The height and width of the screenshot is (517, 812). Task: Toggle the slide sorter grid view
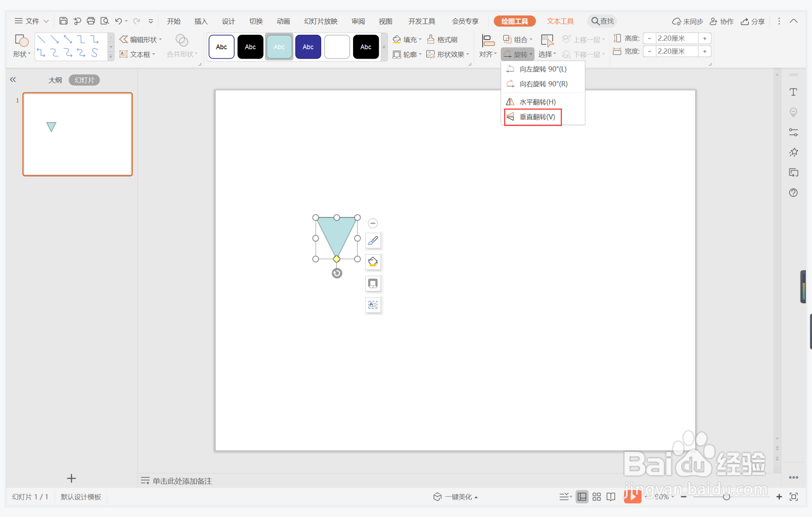597,497
